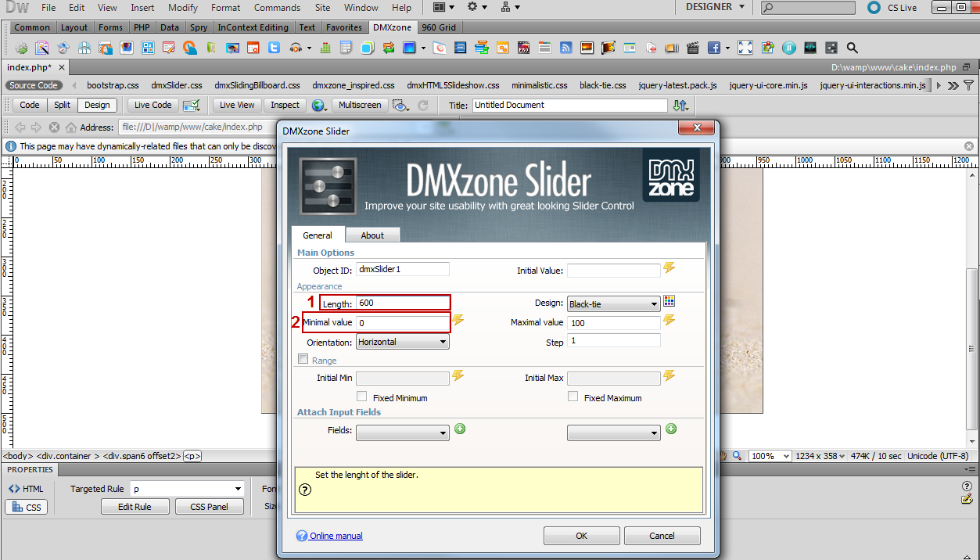980x560 pixels.
Task: Click the lightning icon beside Initial Min
Action: point(458,376)
